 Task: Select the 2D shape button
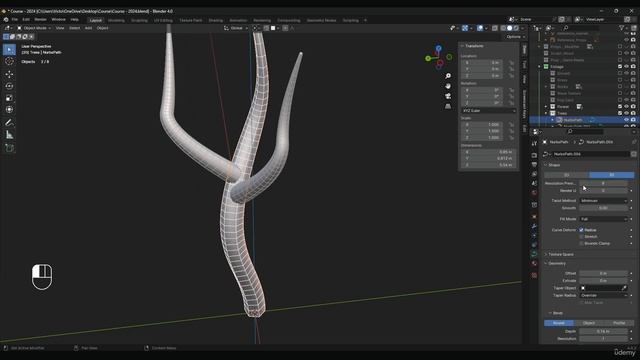567,175
